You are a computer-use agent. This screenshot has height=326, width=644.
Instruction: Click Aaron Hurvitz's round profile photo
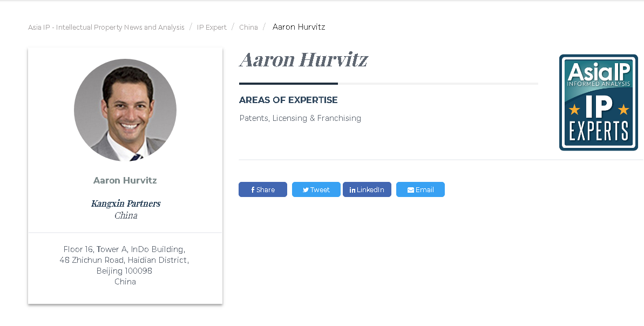125,110
